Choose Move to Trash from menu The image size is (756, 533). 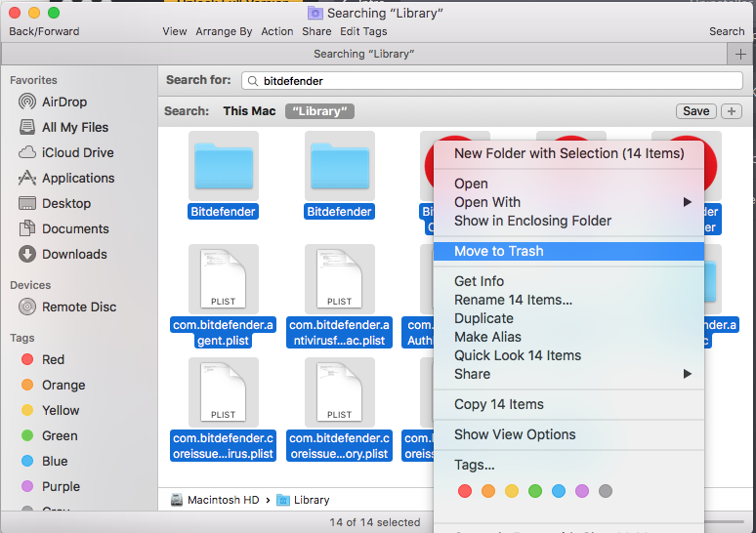(x=498, y=251)
